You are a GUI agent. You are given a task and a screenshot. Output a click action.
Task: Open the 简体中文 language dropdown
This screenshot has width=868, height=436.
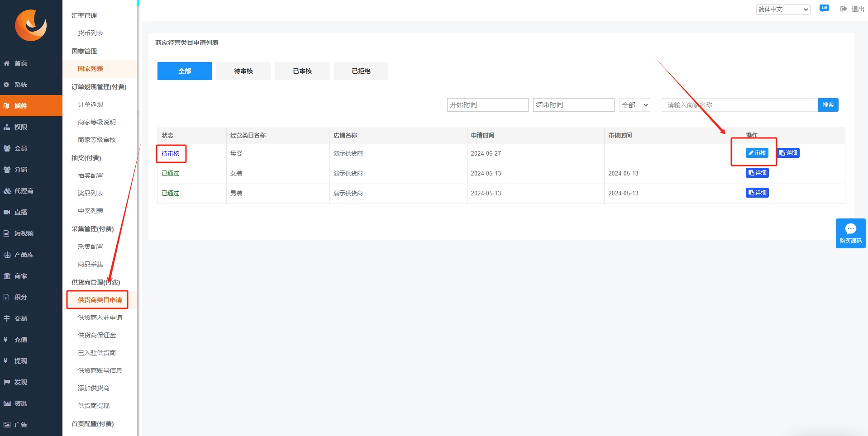[783, 9]
